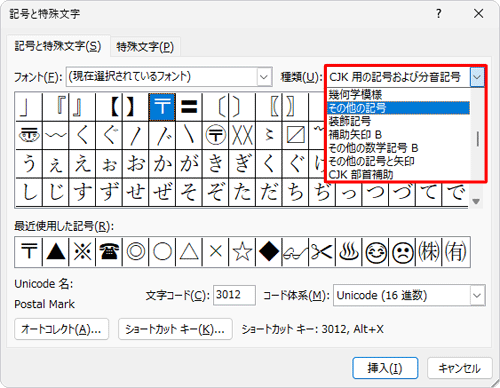
Task: Select the hiragana ぜ character in the grid
Action: pyautogui.click(x=162, y=192)
